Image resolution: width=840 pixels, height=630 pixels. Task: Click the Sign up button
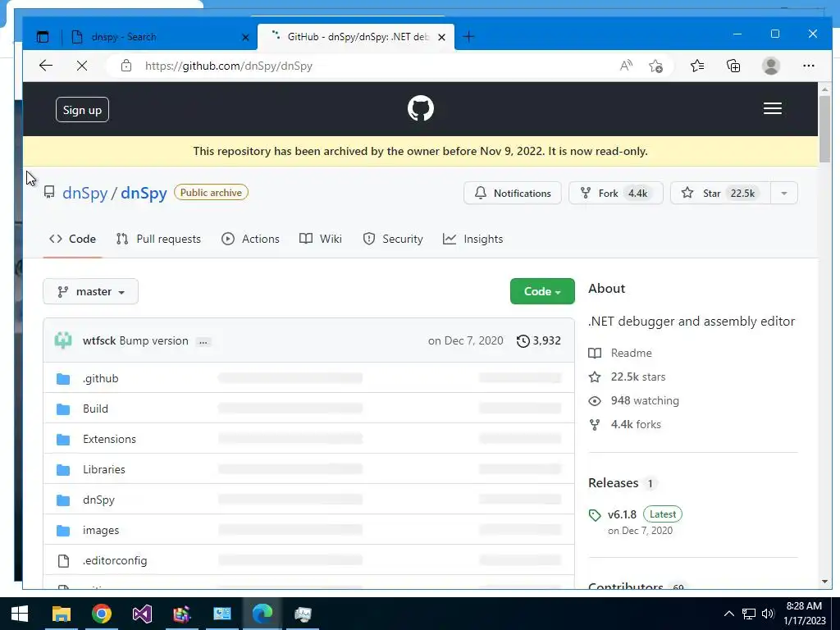point(82,110)
